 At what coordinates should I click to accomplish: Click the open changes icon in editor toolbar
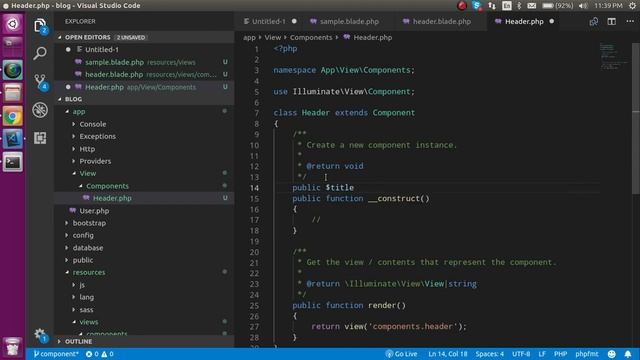[593, 22]
